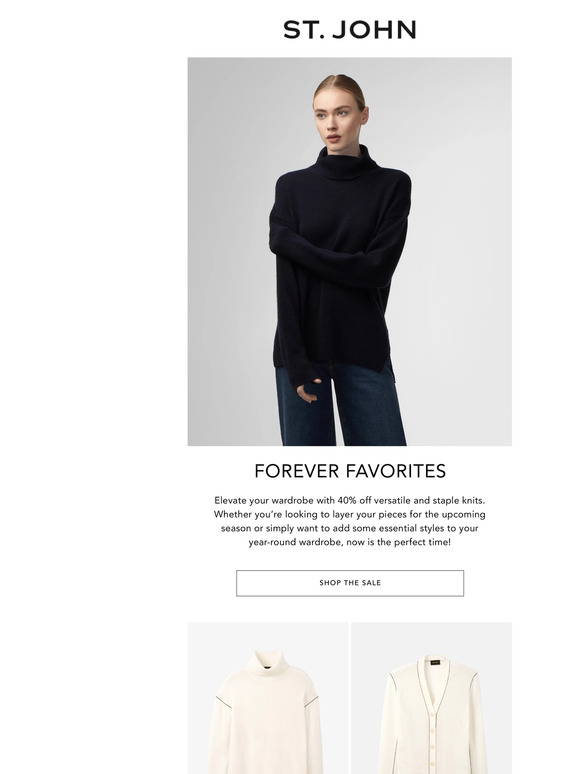Select the ivory V-neck cardigan product image
Image resolution: width=580 pixels, height=774 pixels.
(431, 698)
